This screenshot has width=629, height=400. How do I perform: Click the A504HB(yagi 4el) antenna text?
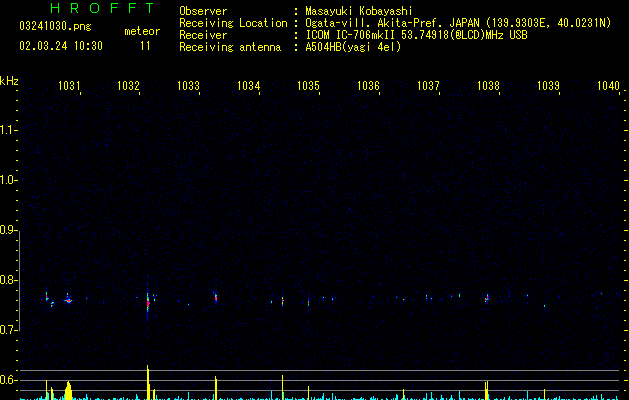click(x=353, y=47)
